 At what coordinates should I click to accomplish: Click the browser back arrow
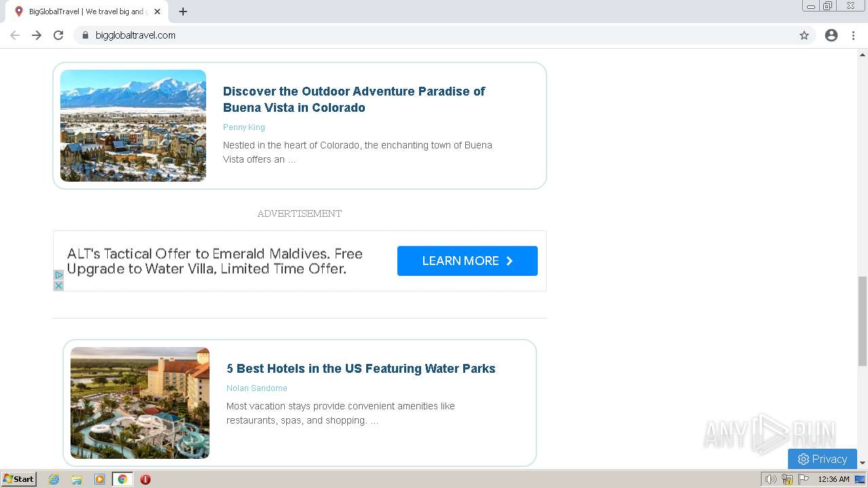pos(15,35)
